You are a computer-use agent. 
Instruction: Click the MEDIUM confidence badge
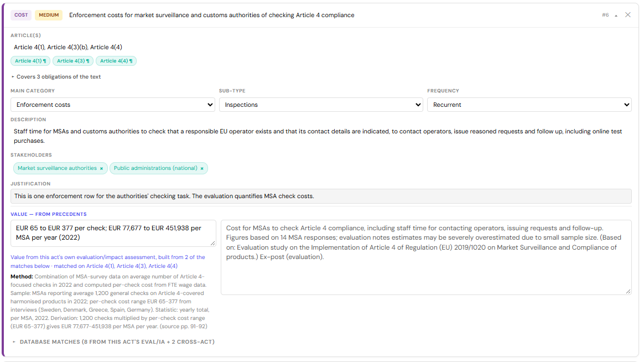[49, 15]
